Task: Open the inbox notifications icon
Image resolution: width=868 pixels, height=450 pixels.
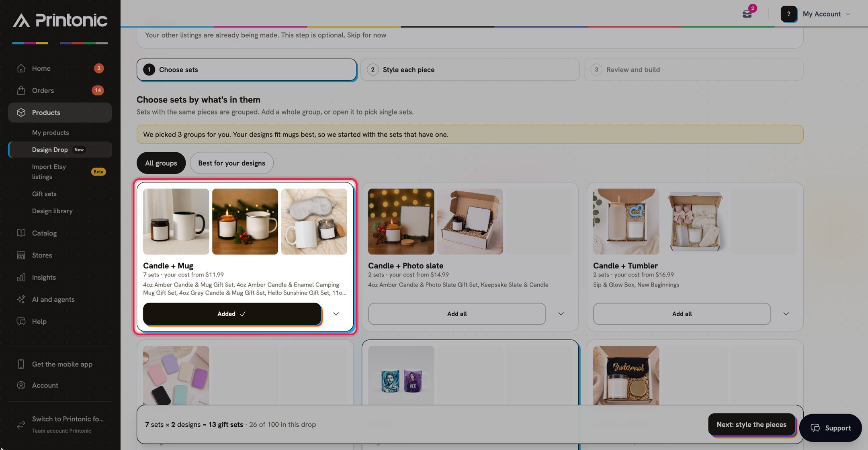Action: pos(747,14)
